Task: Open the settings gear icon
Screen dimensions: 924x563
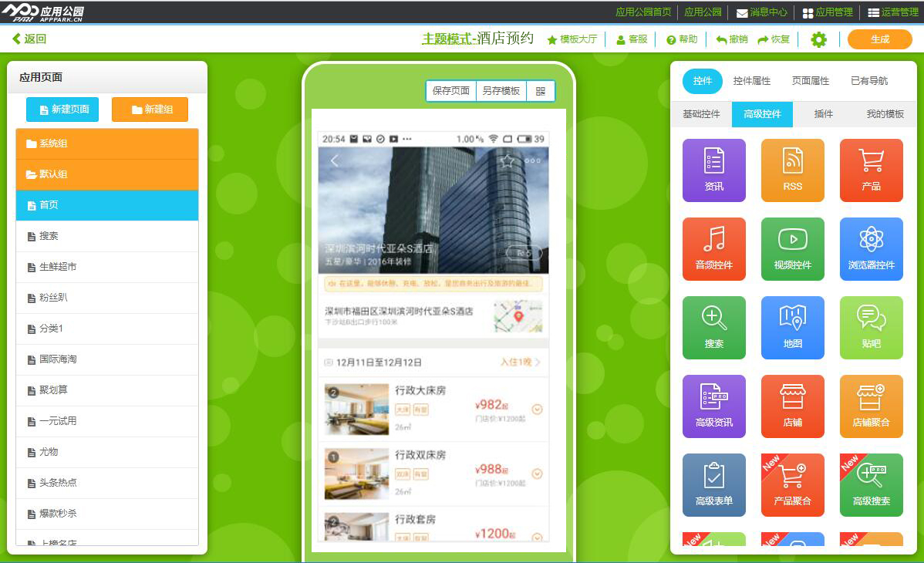Action: [x=818, y=40]
